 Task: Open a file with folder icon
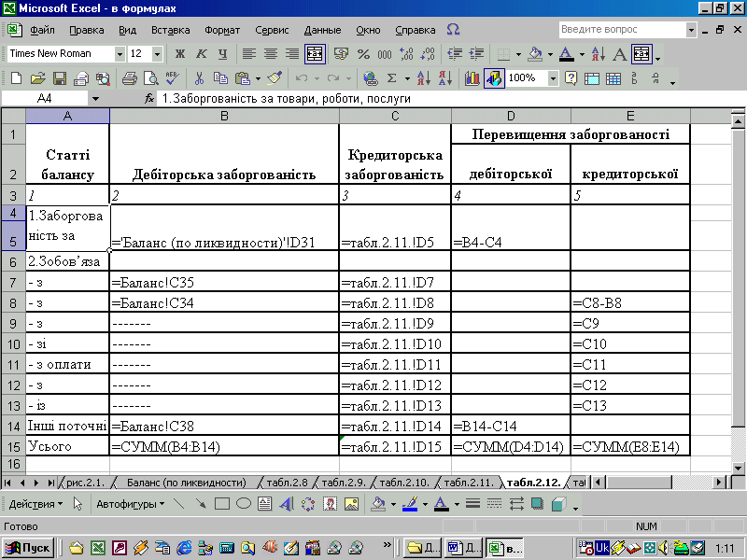(x=38, y=78)
